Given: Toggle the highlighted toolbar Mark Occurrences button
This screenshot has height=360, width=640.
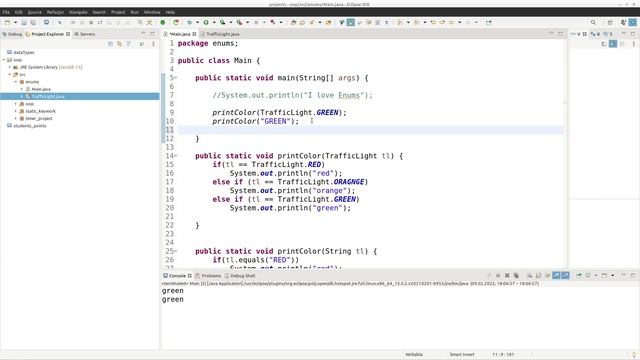Looking at the screenshot, I should point(351,22).
